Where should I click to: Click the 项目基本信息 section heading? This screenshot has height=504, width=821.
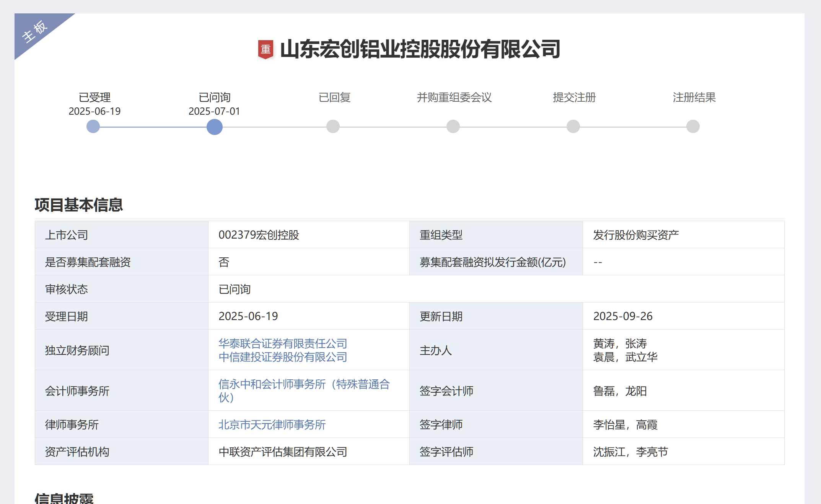(79, 205)
